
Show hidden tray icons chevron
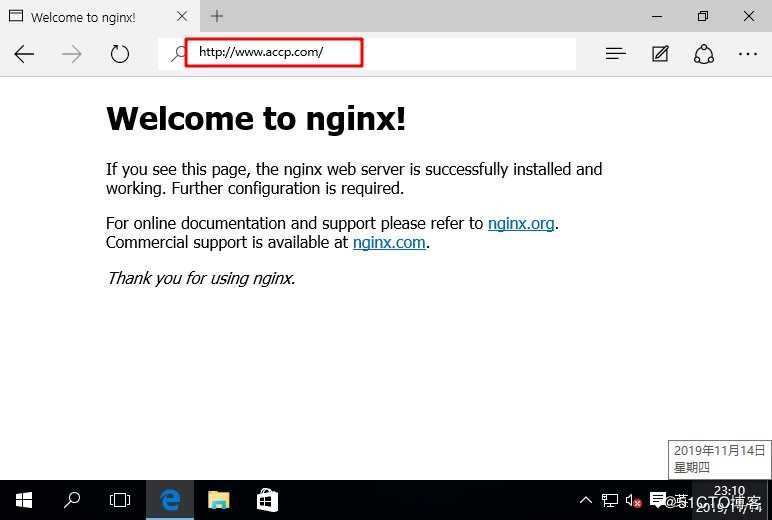click(x=585, y=500)
